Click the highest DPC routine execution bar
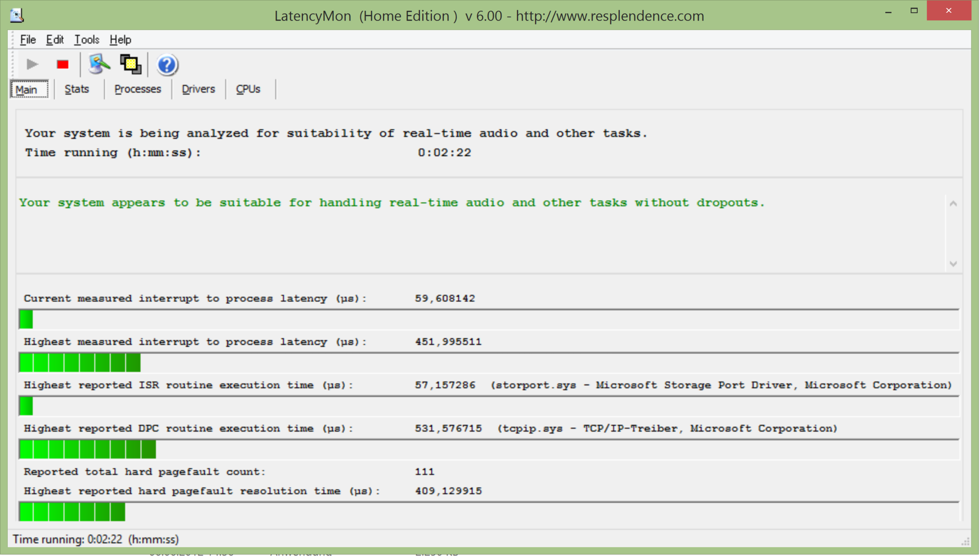The image size is (980, 556). point(87,450)
